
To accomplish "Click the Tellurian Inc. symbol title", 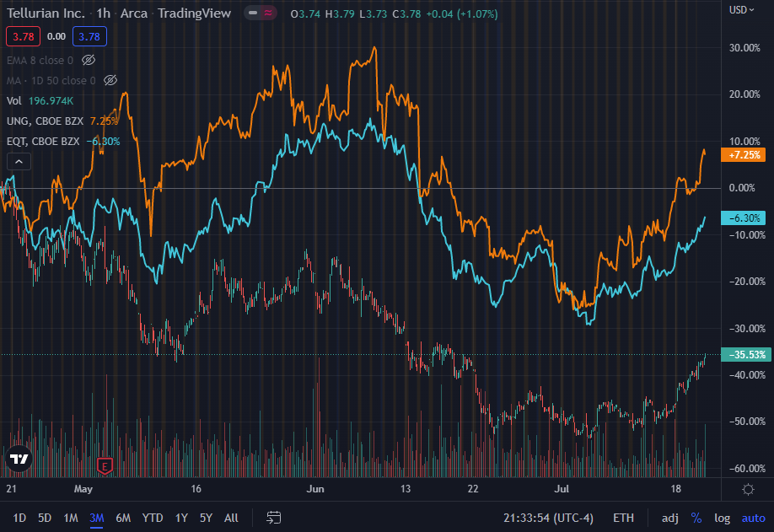I will (46, 13).
